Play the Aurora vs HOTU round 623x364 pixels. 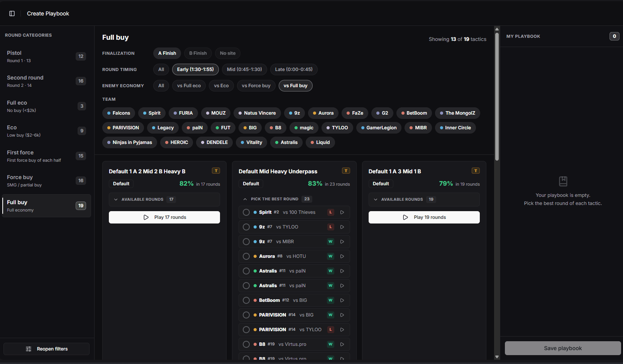pyautogui.click(x=342, y=256)
